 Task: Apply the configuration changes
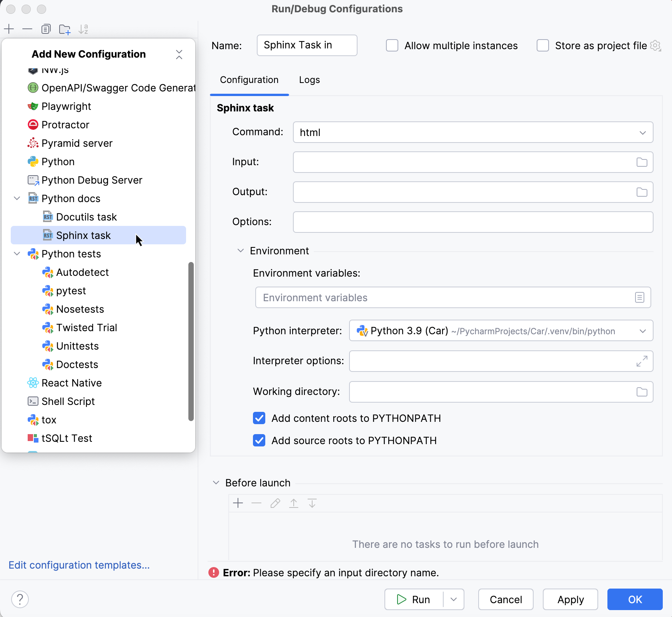pyautogui.click(x=570, y=599)
